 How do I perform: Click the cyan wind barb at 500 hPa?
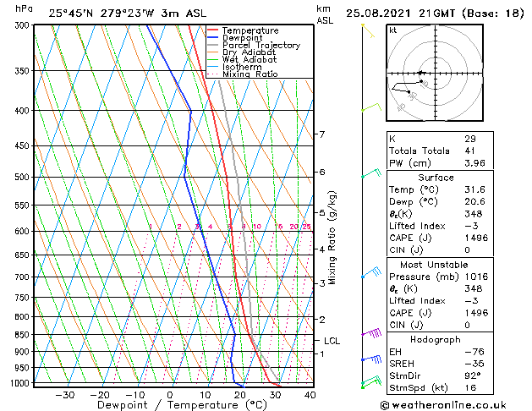coord(370,174)
